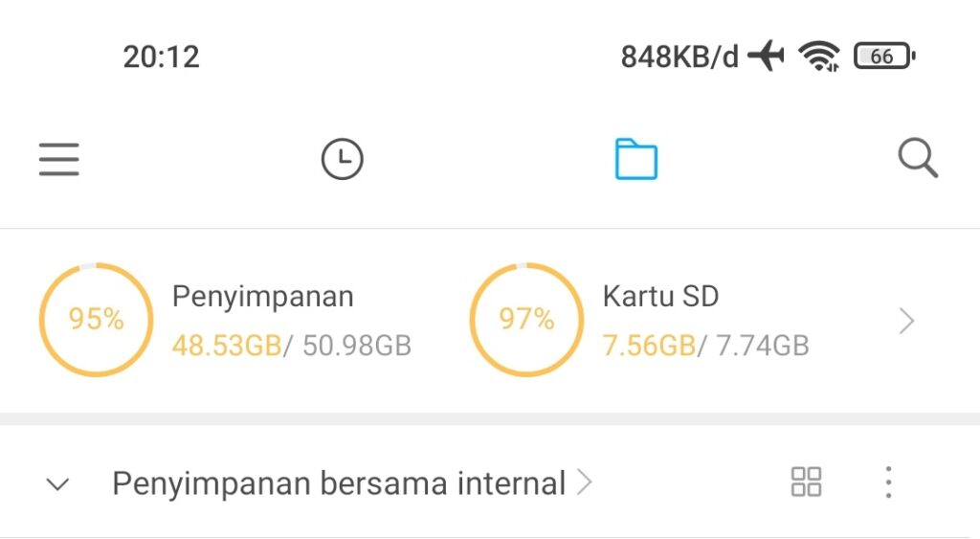The width and height of the screenshot is (980, 539).
Task: Open the hamburger menu
Action: (x=58, y=159)
